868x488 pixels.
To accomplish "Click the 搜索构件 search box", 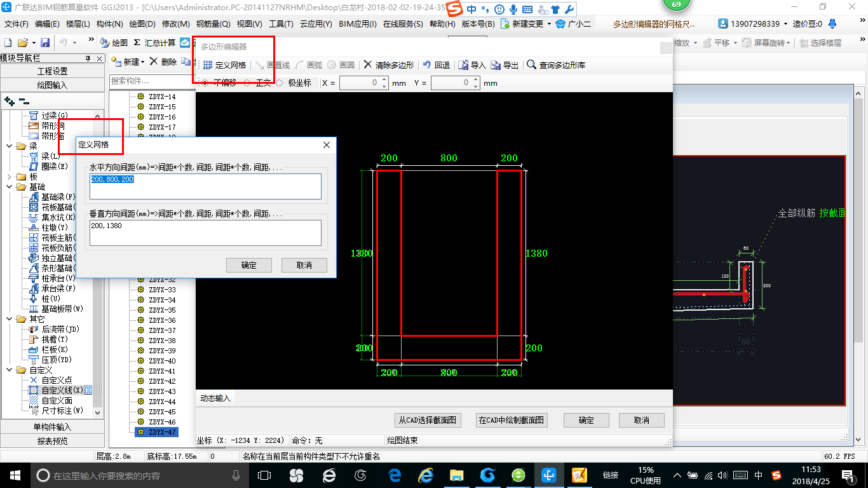I will tap(152, 81).
